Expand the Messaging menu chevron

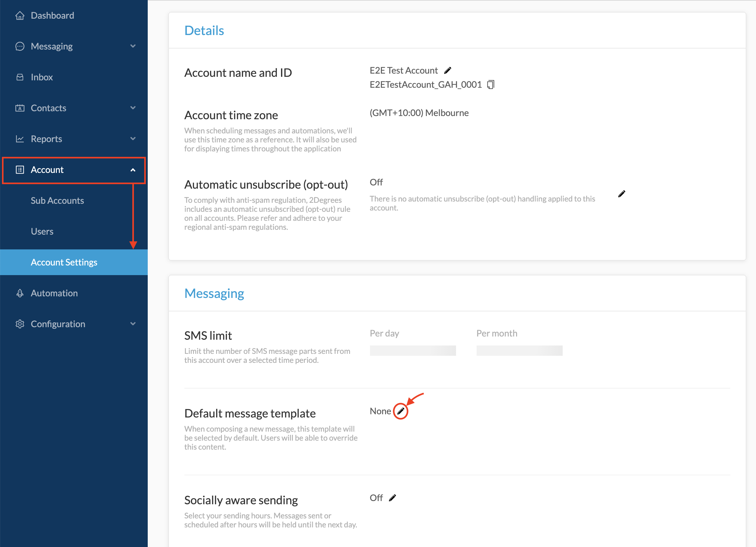(x=133, y=46)
